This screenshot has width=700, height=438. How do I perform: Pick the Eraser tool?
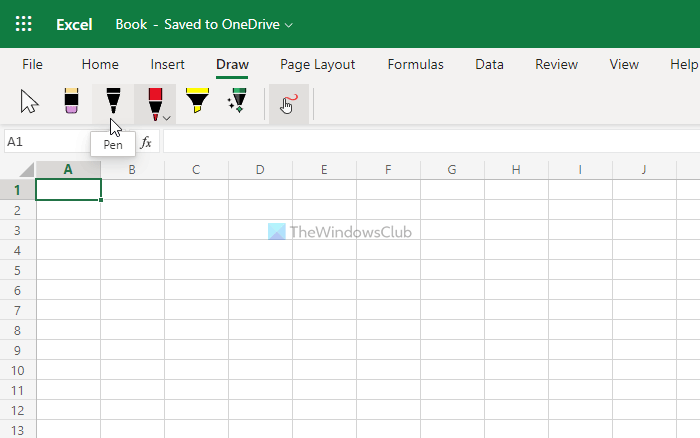71,101
